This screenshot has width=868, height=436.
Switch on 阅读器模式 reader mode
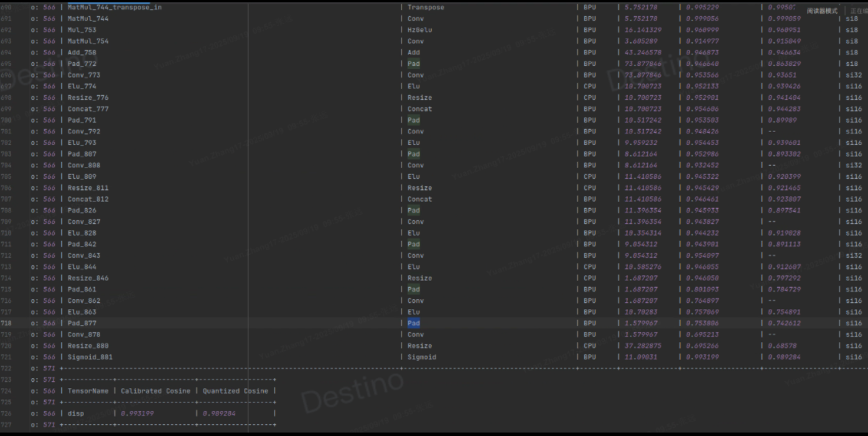click(822, 11)
